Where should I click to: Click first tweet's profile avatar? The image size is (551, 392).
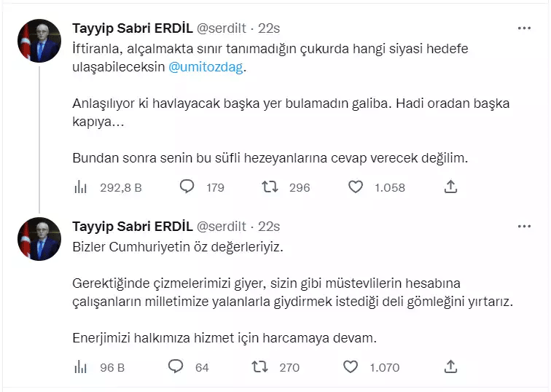[x=39, y=41]
